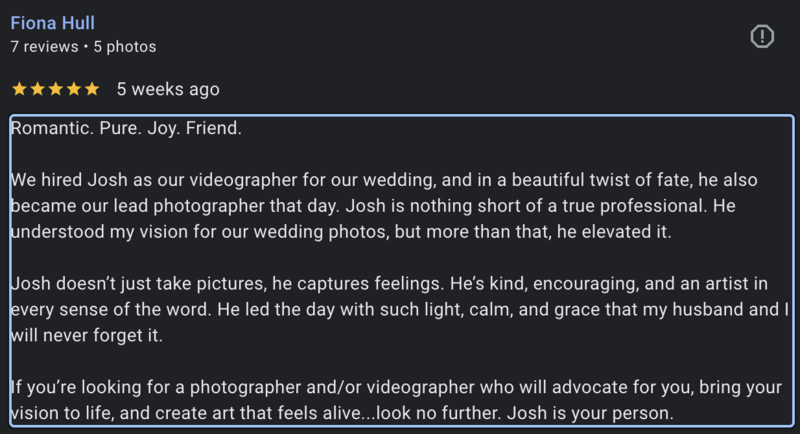Open Fiona Hull's reviewer profile
The width and height of the screenshot is (800, 434).
point(52,22)
